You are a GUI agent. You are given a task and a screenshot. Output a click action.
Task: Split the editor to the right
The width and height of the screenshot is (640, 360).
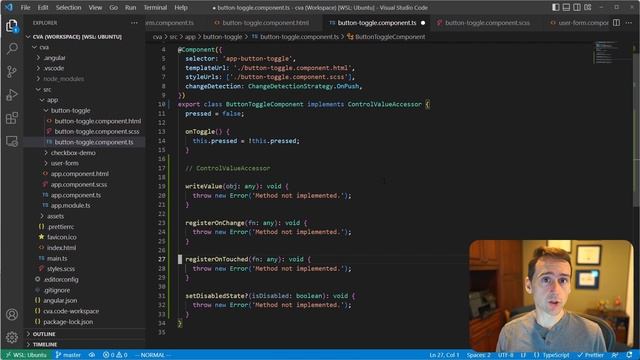tap(616, 23)
